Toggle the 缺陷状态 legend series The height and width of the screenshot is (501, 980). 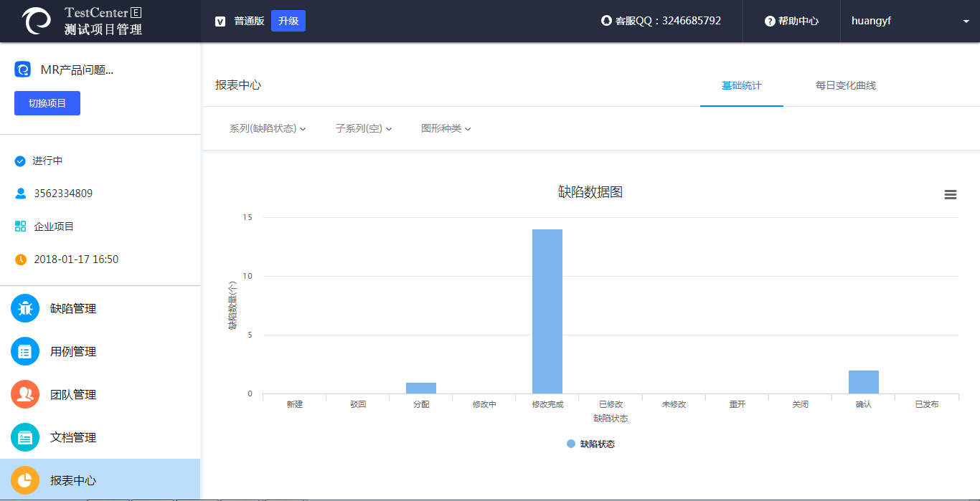pos(590,444)
